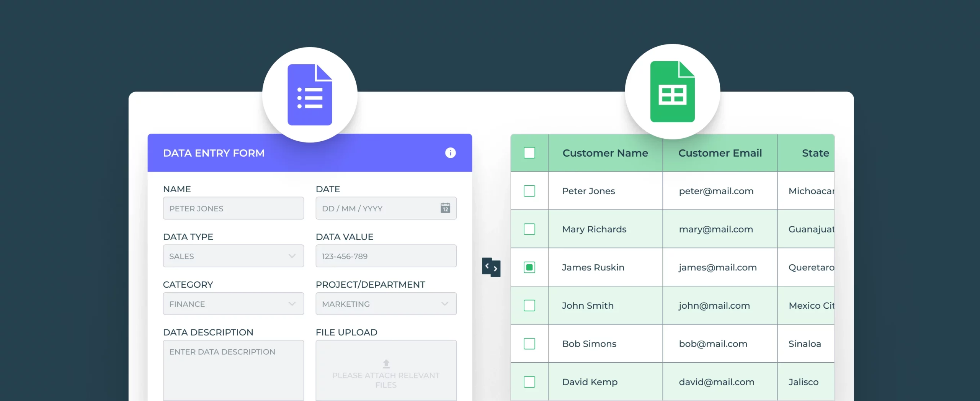Click the john@mail.com email cell
This screenshot has width=980, height=401.
click(x=714, y=306)
